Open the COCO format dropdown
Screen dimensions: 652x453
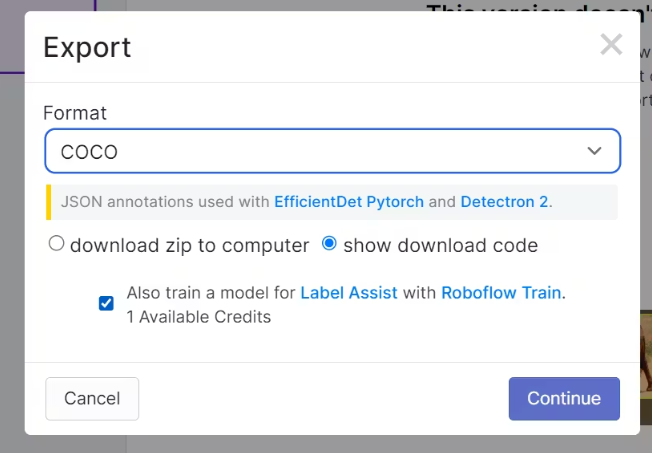coord(333,151)
